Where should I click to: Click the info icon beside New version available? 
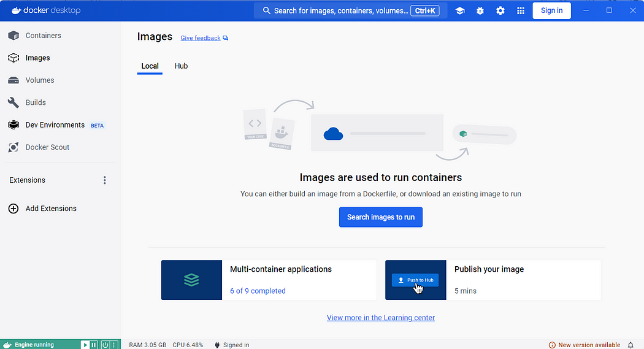pos(552,345)
